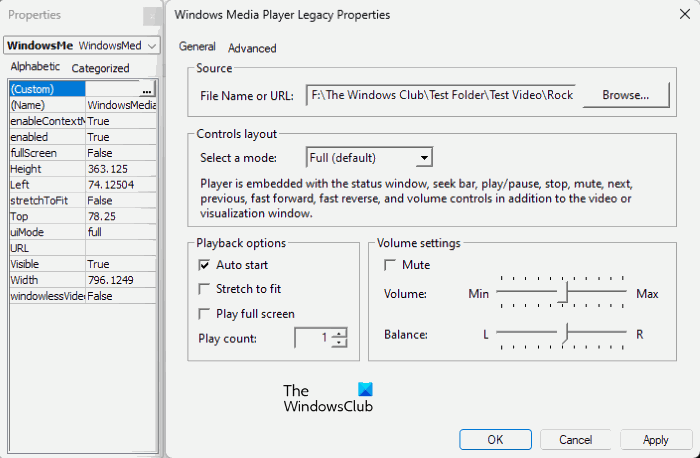
Task: Click the Balance slider thumb
Action: click(564, 334)
